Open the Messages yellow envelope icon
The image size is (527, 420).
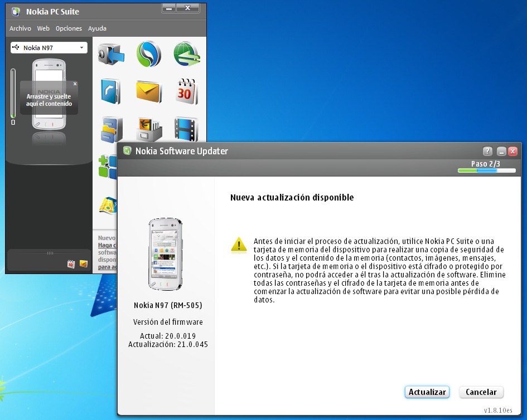click(148, 91)
